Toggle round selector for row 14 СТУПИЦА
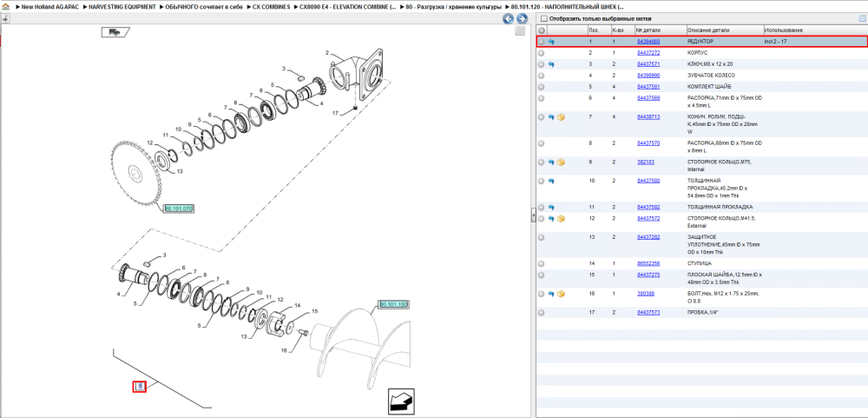 (542, 264)
